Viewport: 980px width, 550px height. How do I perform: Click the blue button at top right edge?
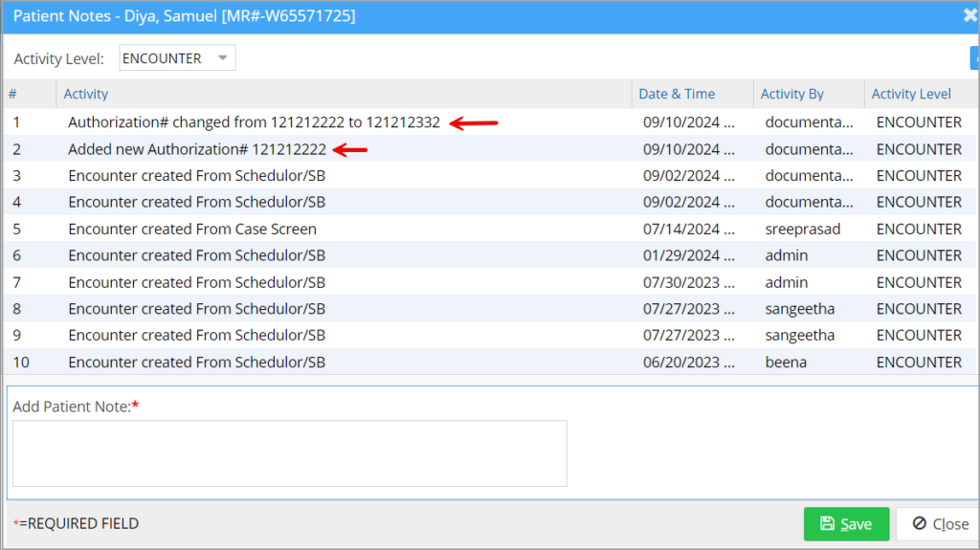pos(974,58)
